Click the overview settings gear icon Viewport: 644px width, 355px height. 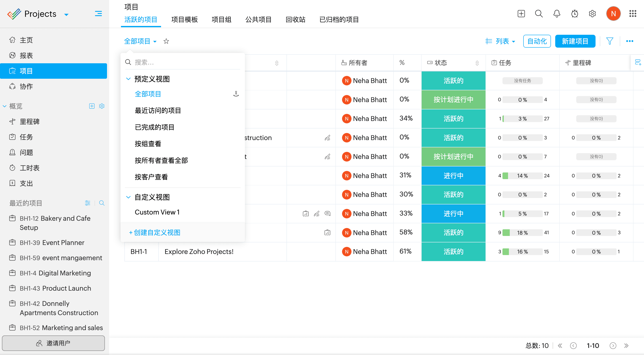point(102,106)
